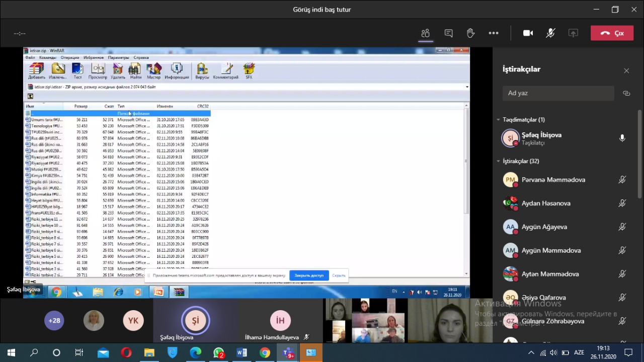Open the Файл menu in WinRAR

pos(30,58)
